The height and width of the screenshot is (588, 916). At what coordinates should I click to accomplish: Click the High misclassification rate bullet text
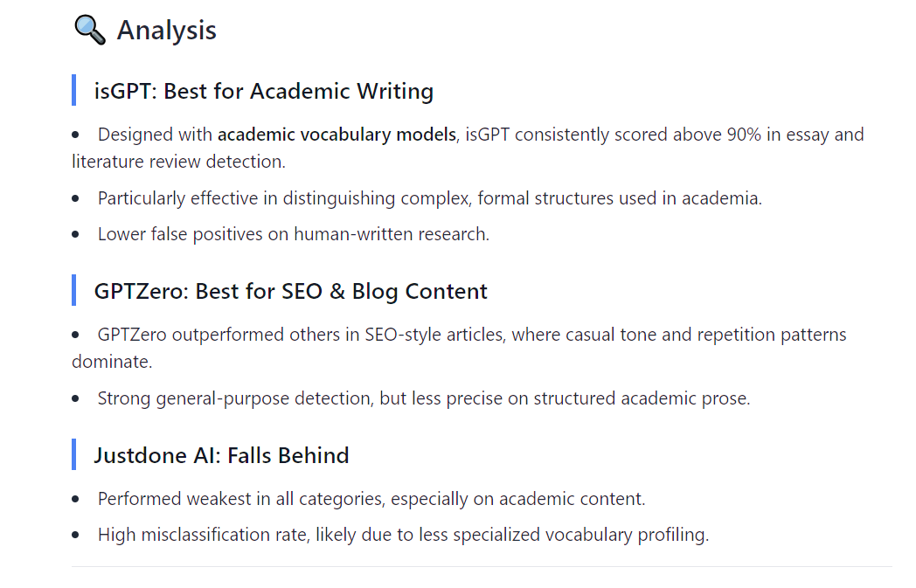pyautogui.click(x=402, y=535)
